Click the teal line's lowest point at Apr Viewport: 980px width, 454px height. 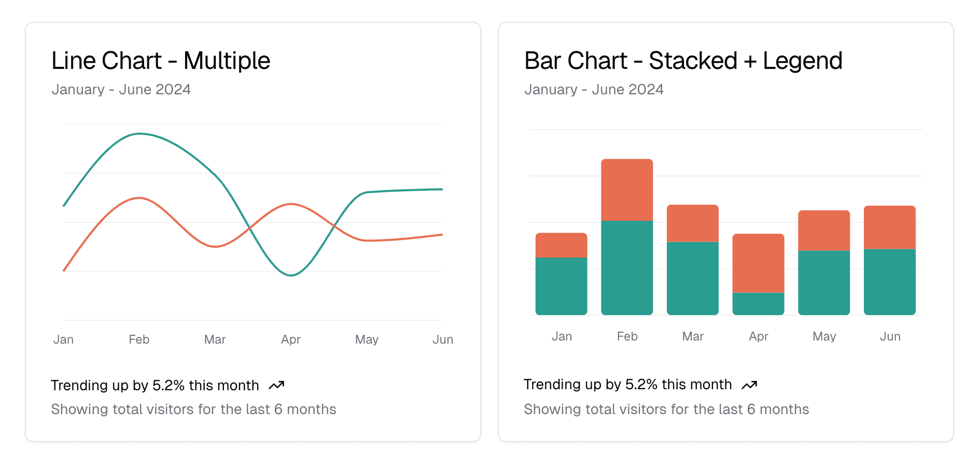pyautogui.click(x=291, y=275)
